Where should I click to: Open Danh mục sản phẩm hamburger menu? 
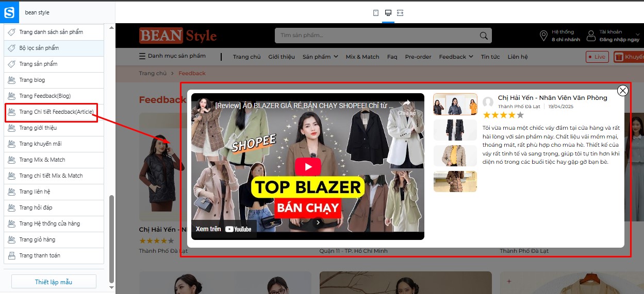click(172, 56)
